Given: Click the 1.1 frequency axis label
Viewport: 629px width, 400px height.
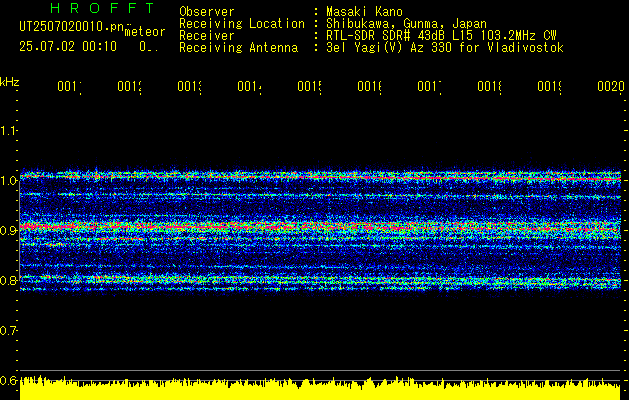Looking at the screenshot, I should pyautogui.click(x=8, y=130).
